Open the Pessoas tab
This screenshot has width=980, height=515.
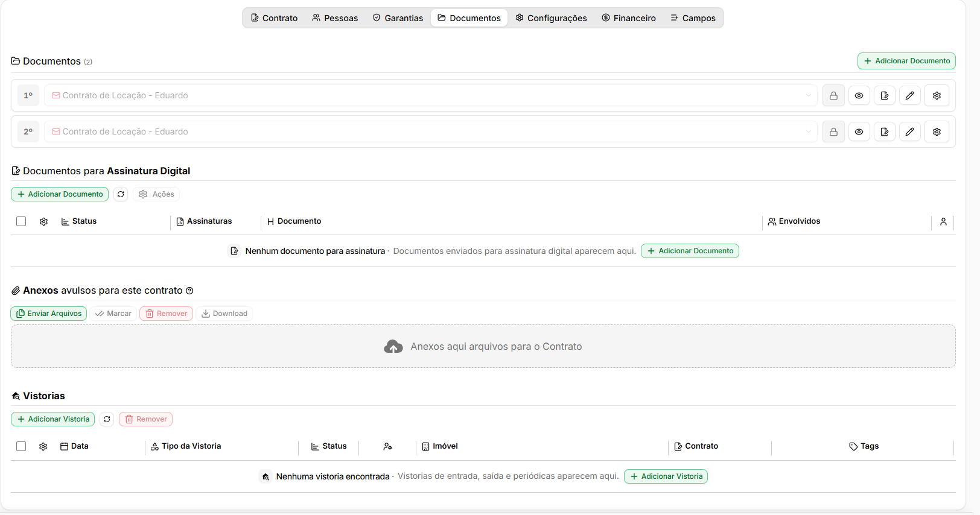point(335,18)
